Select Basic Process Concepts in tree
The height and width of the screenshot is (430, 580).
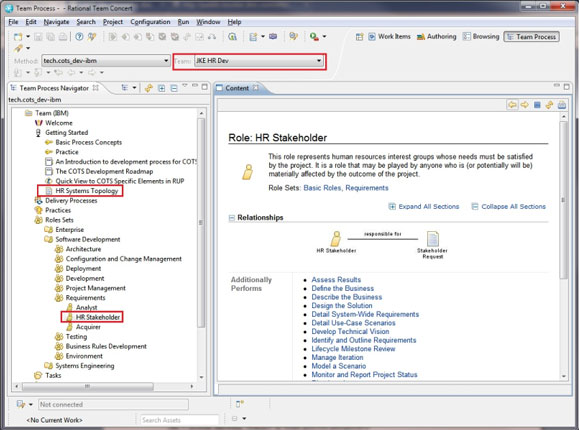coord(88,142)
